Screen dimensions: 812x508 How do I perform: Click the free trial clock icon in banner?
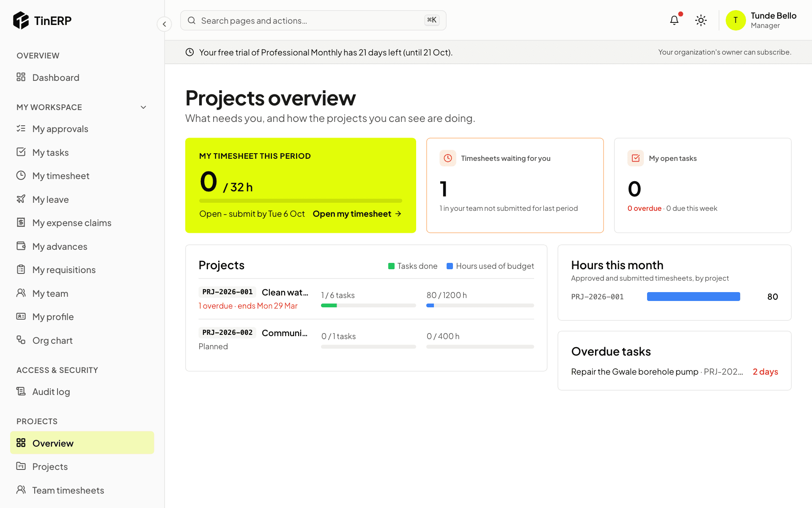pyautogui.click(x=190, y=52)
